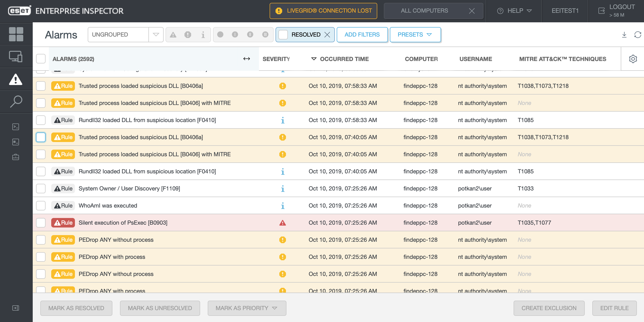
Task: Click the help question mark icon
Action: [500, 11]
